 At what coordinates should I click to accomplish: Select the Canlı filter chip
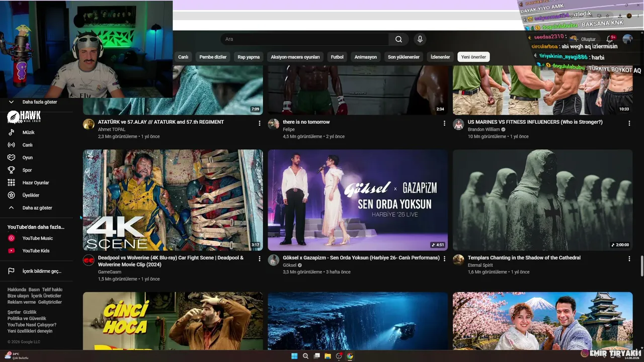coord(183,57)
